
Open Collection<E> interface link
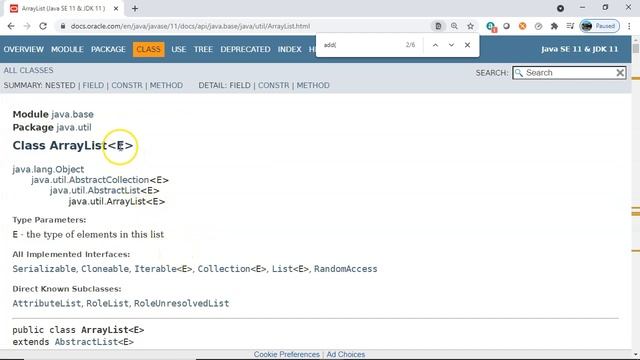point(232,269)
